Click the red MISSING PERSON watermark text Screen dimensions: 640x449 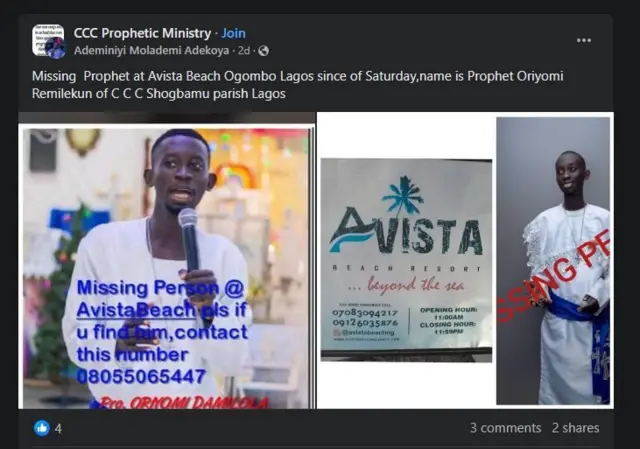[x=554, y=277]
